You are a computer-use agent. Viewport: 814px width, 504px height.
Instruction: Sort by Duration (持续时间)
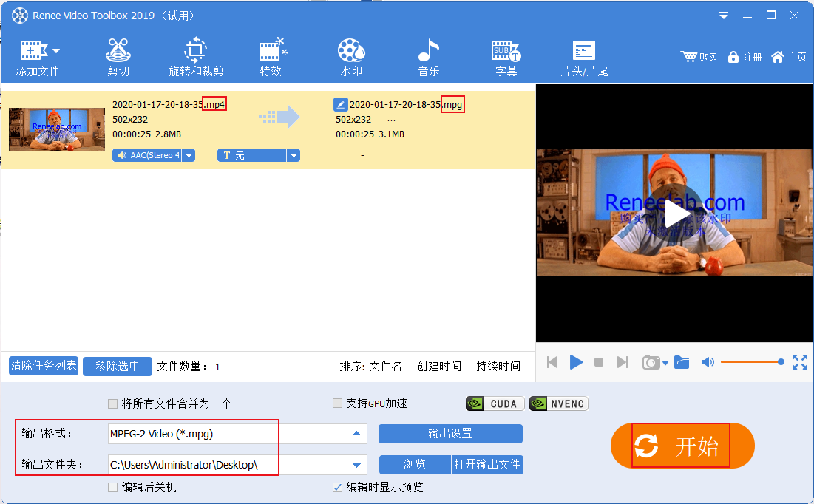[498, 366]
